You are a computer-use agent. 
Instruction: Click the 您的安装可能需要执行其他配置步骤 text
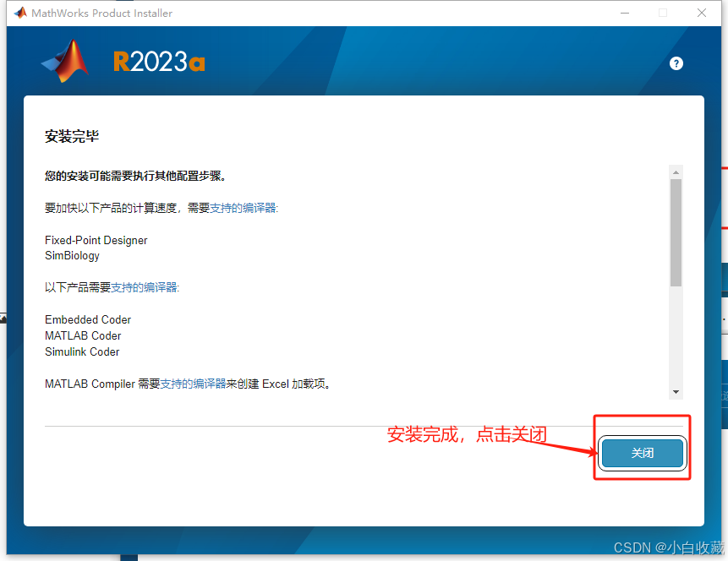pyautogui.click(x=135, y=176)
